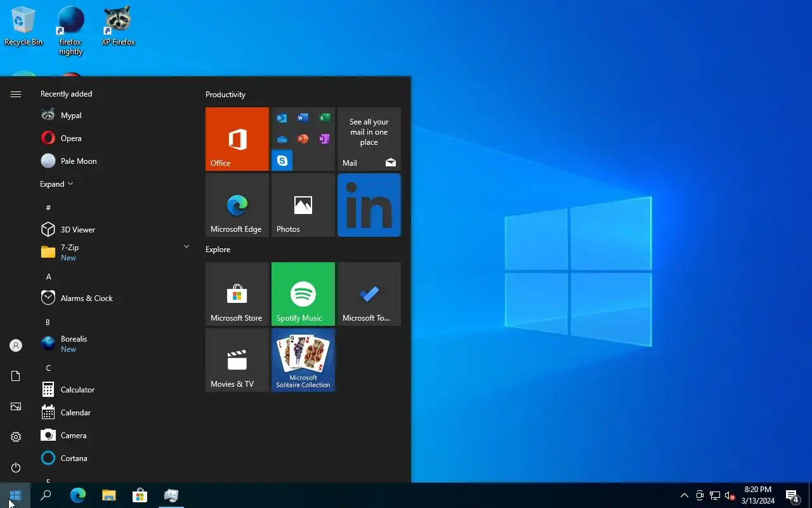The height and width of the screenshot is (508, 812).
Task: Open the Power options button
Action: (16, 467)
